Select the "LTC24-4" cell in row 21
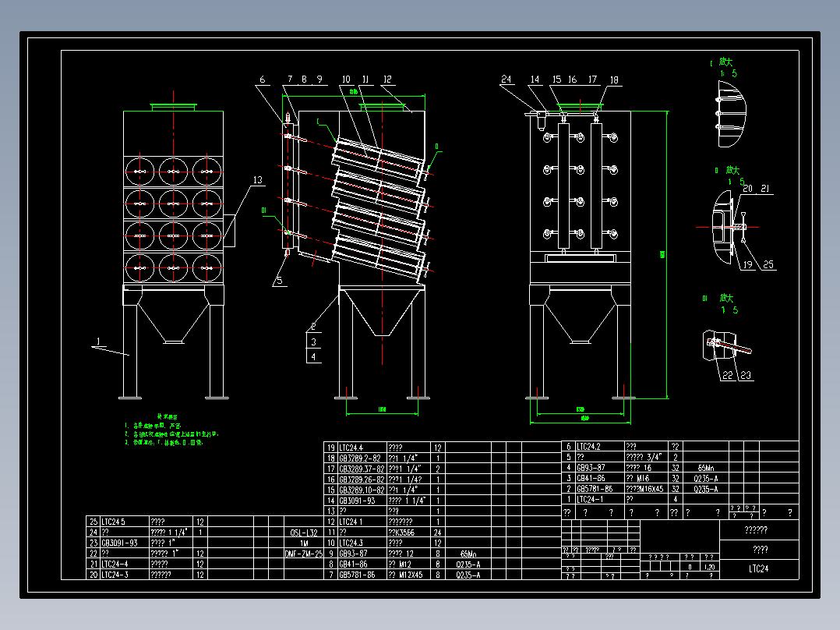This screenshot has width=840, height=630. pyautogui.click(x=125, y=564)
